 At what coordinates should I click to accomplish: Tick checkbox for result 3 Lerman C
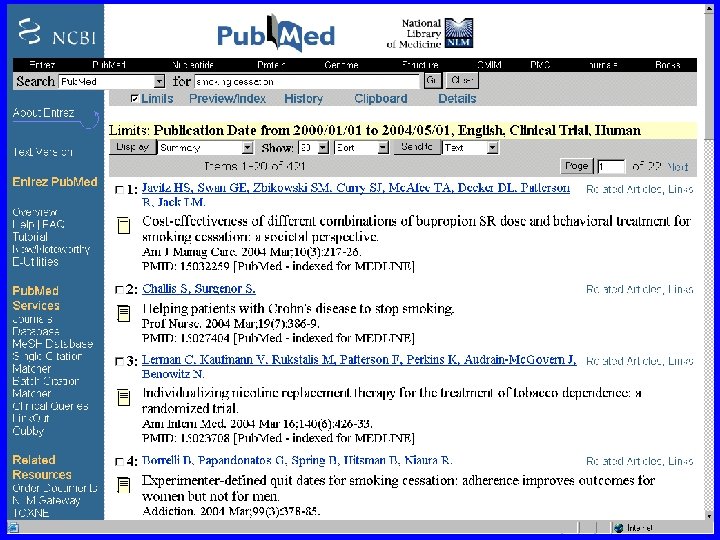119,361
